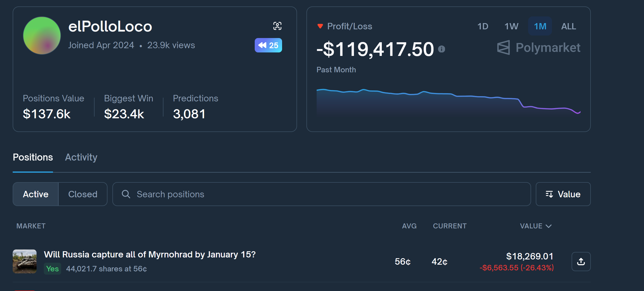Select the 1D time range
644x291 pixels.
coord(483,26)
